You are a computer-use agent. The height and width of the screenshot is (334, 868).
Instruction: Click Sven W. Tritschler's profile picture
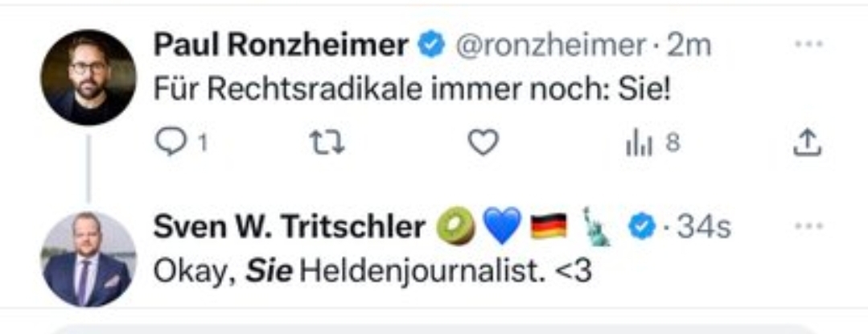pyautogui.click(x=88, y=259)
